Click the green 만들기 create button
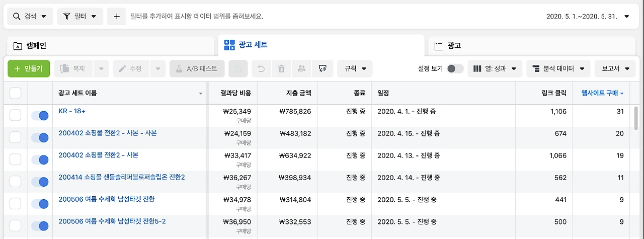Viewport: 644px width, 239px height. [x=29, y=68]
